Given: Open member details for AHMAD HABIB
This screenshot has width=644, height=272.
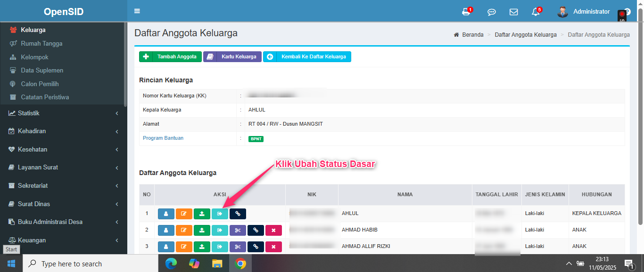Looking at the screenshot, I should (166, 230).
